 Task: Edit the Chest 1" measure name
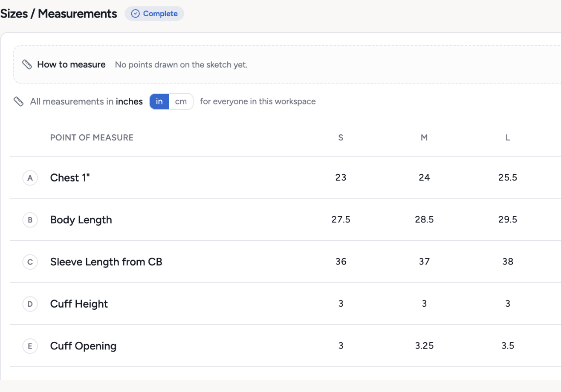click(70, 178)
